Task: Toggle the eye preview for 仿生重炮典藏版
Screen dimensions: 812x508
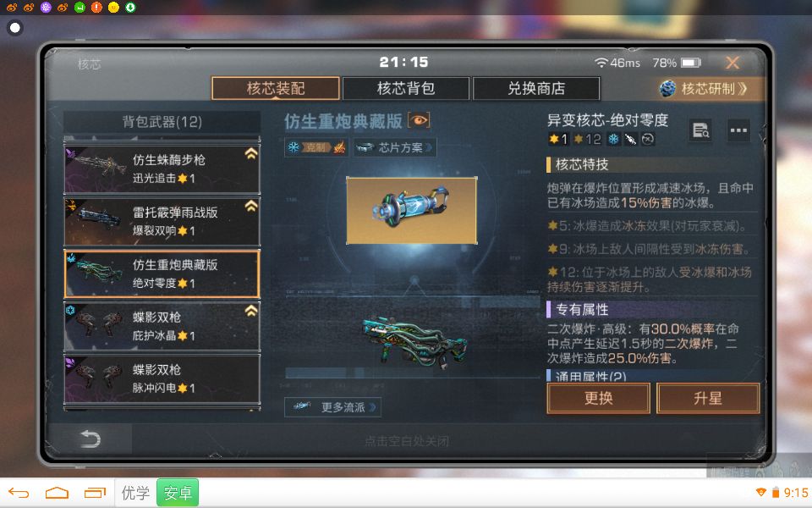Action: coord(419,121)
